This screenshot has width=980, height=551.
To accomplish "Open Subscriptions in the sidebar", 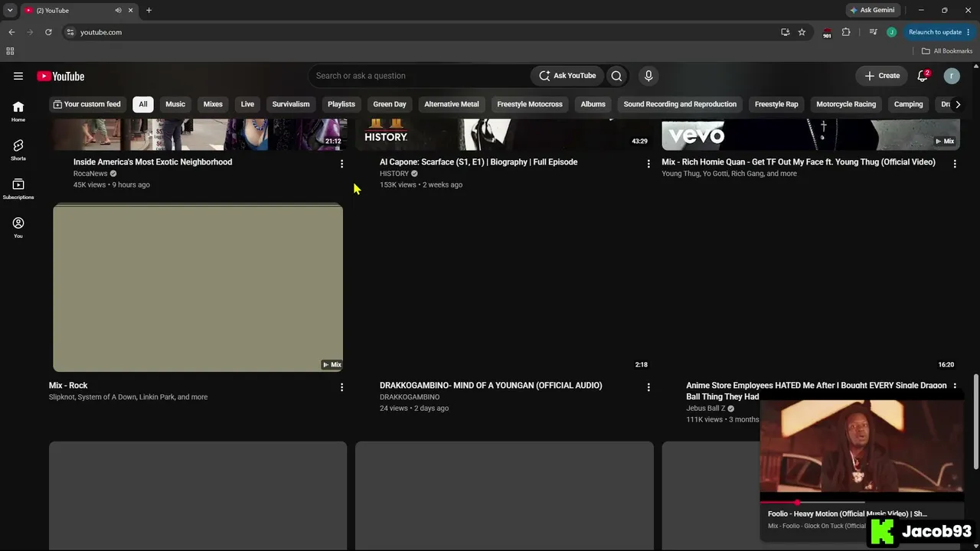I will [18, 189].
